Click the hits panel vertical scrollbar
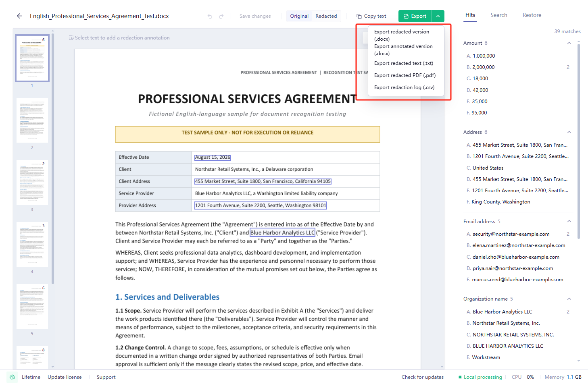 (579, 141)
